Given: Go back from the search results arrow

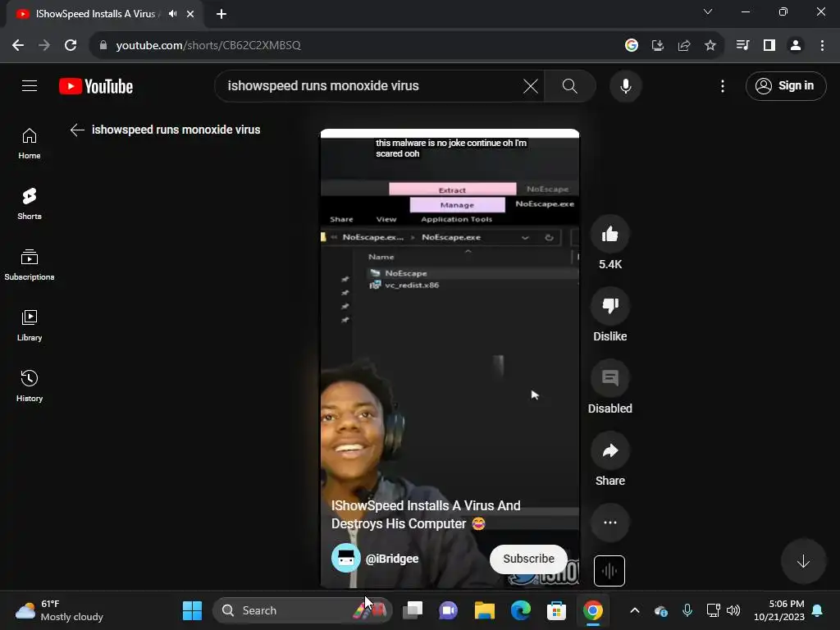Looking at the screenshot, I should 77,130.
